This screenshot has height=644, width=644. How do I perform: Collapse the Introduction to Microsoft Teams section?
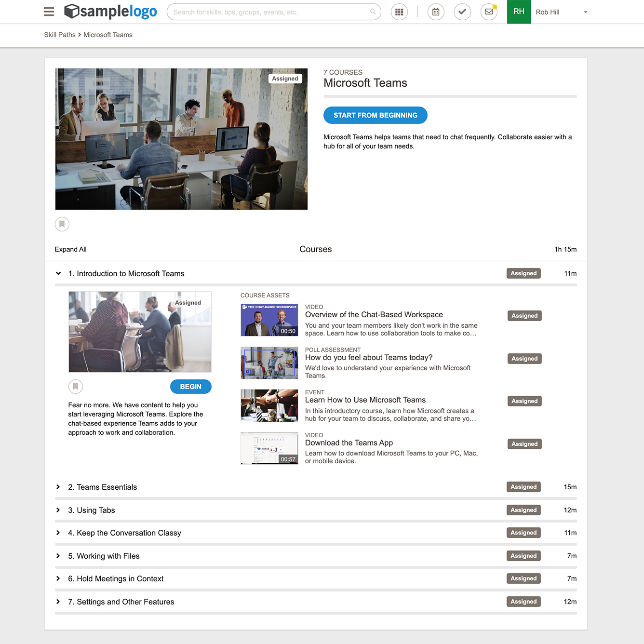(58, 273)
